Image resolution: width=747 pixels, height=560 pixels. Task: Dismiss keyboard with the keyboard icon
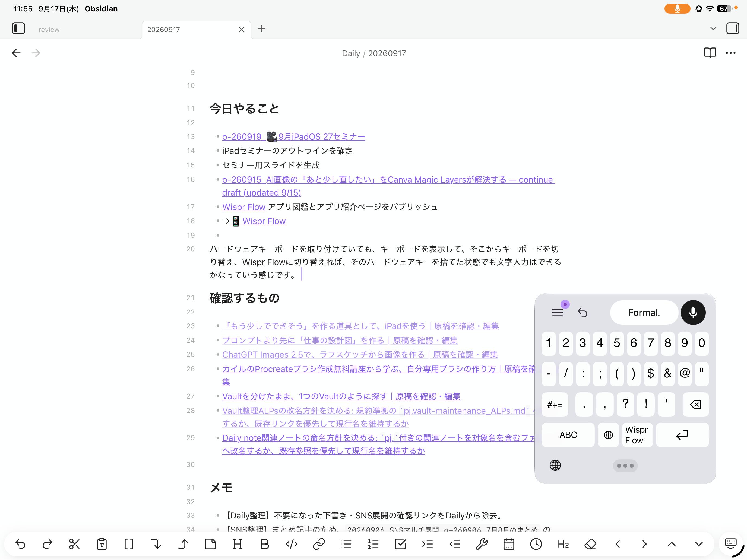click(x=730, y=543)
